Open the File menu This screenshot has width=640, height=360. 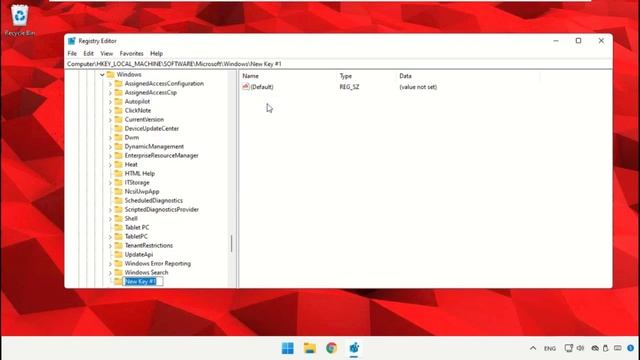72,53
